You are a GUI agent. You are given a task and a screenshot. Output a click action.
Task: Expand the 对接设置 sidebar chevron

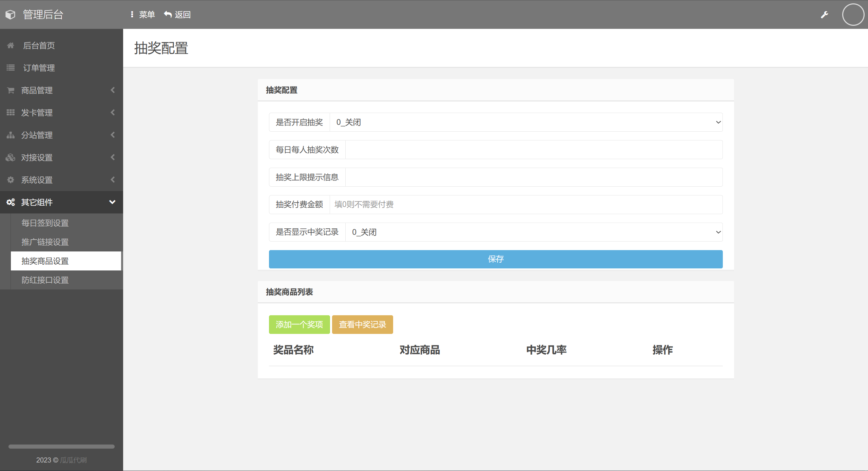click(x=113, y=157)
